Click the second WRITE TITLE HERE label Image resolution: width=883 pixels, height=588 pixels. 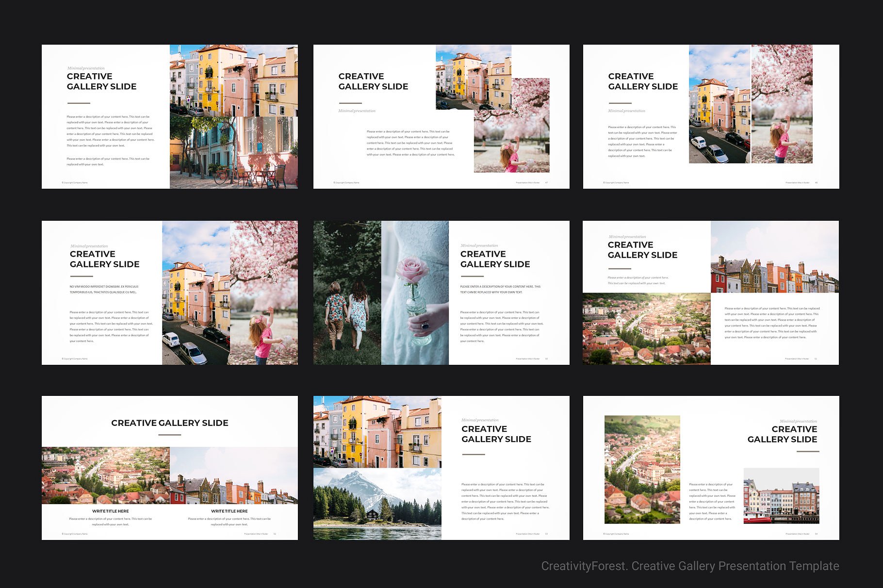click(x=229, y=511)
